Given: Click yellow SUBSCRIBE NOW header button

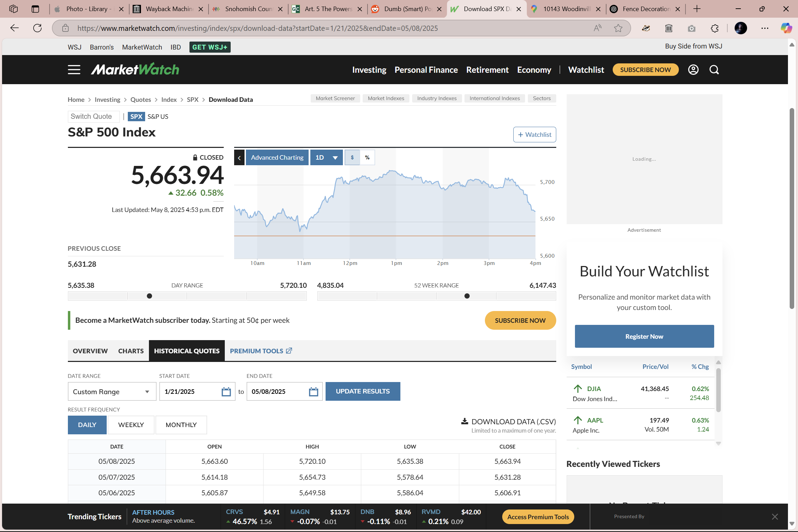Looking at the screenshot, I should pyautogui.click(x=645, y=70).
